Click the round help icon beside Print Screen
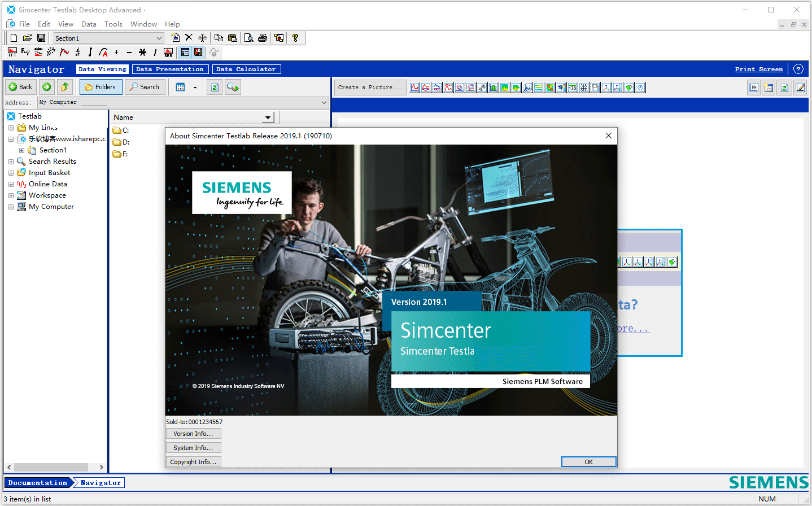This screenshot has height=506, width=812. tap(798, 69)
